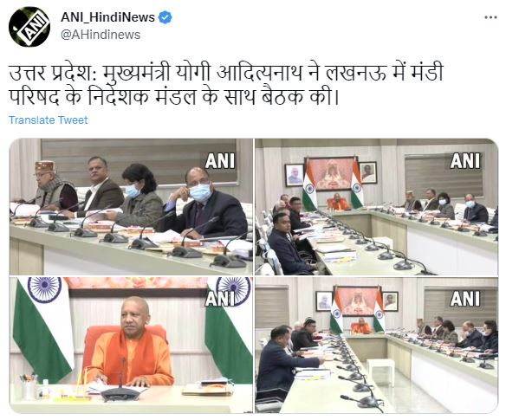Open the three-dot more options menu

[x=490, y=17]
